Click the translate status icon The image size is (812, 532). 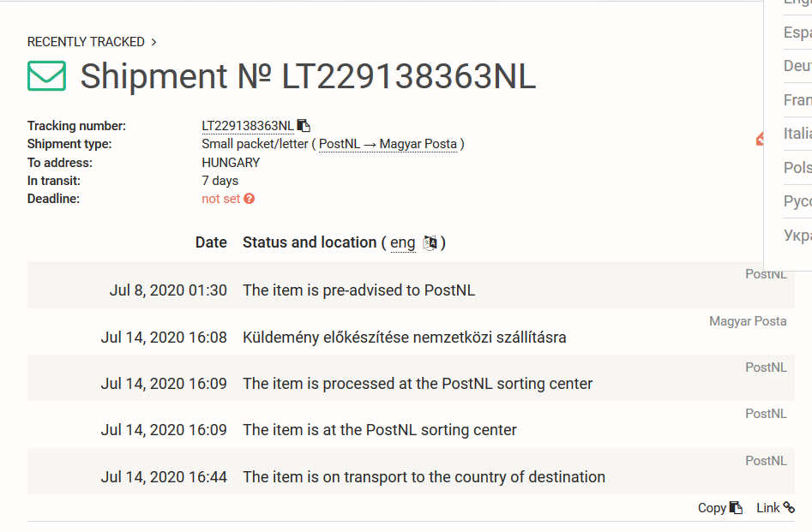[x=430, y=242]
